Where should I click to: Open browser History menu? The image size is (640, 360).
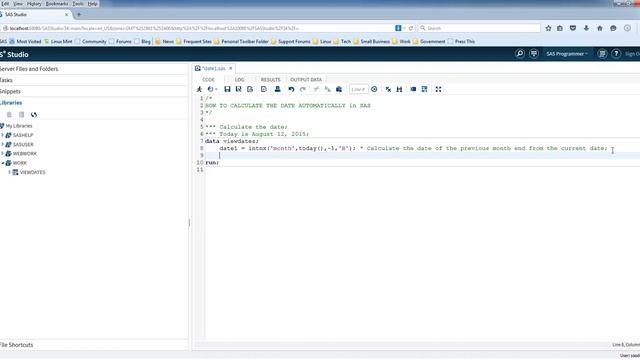34,4
